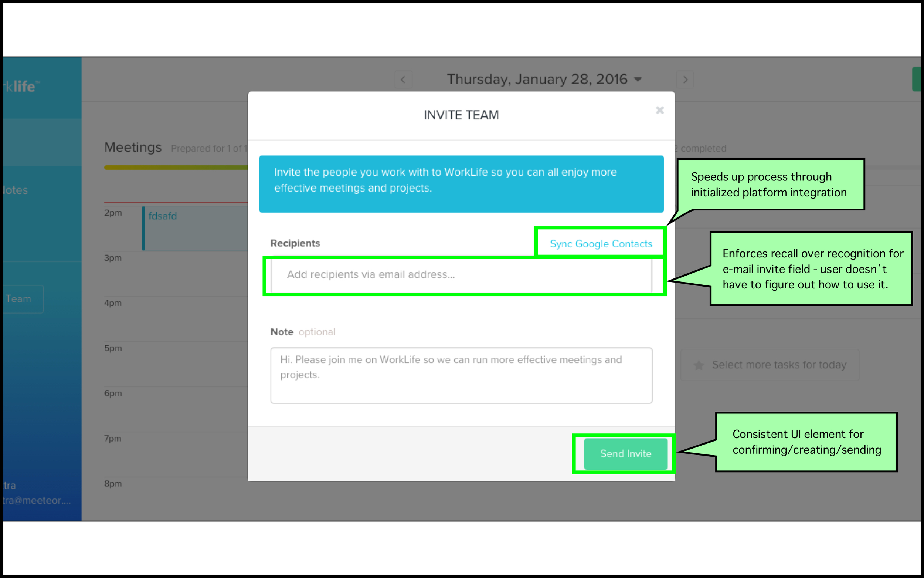
Task: Click the star icon beside Select more tasks
Action: 699,365
